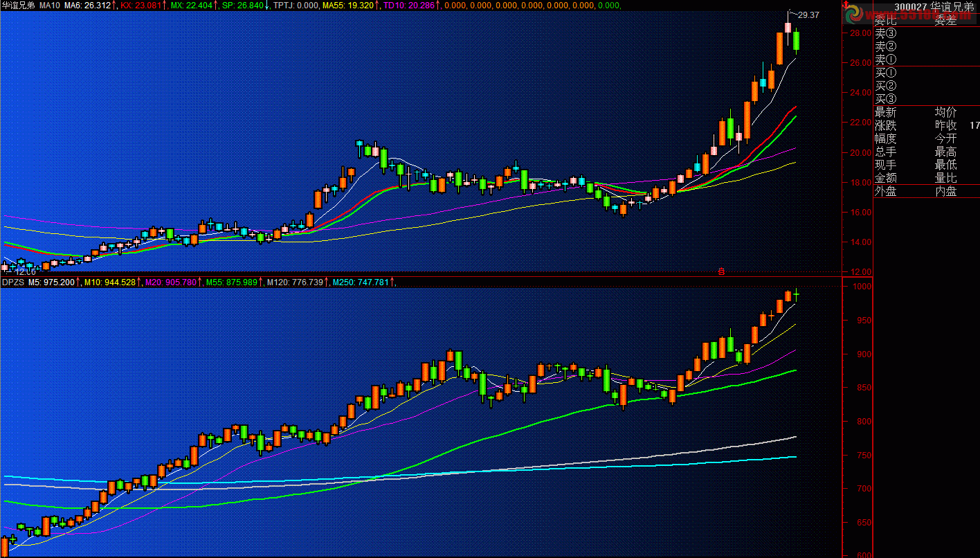980x558 pixels.
Task: Click the 最新 latest price label
Action: coord(885,112)
